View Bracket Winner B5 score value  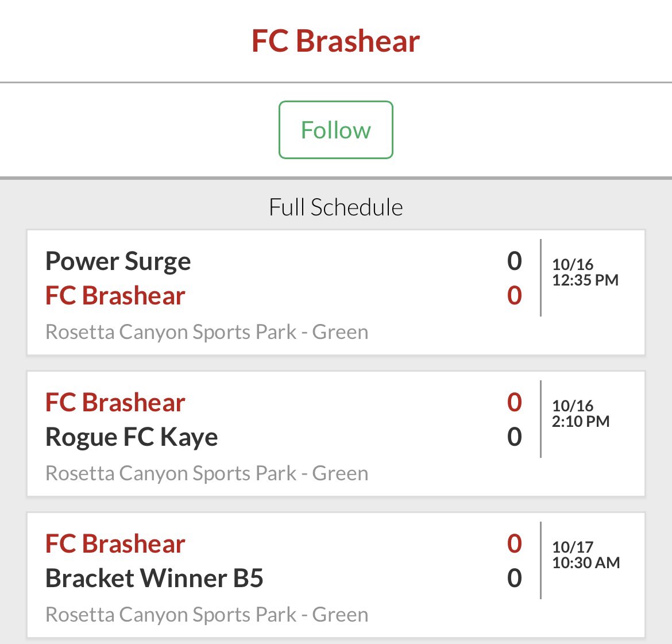[x=514, y=578]
